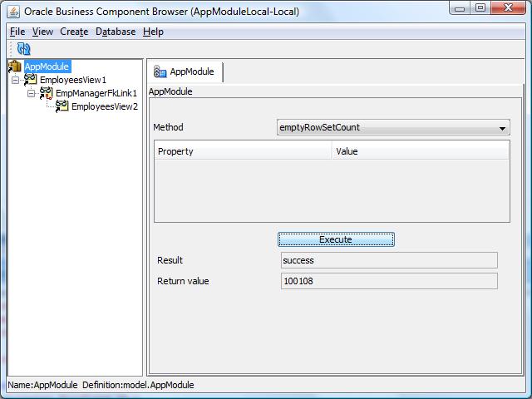Click the EmployeesView2 view object icon
This screenshot has height=399, width=532.
[62, 106]
